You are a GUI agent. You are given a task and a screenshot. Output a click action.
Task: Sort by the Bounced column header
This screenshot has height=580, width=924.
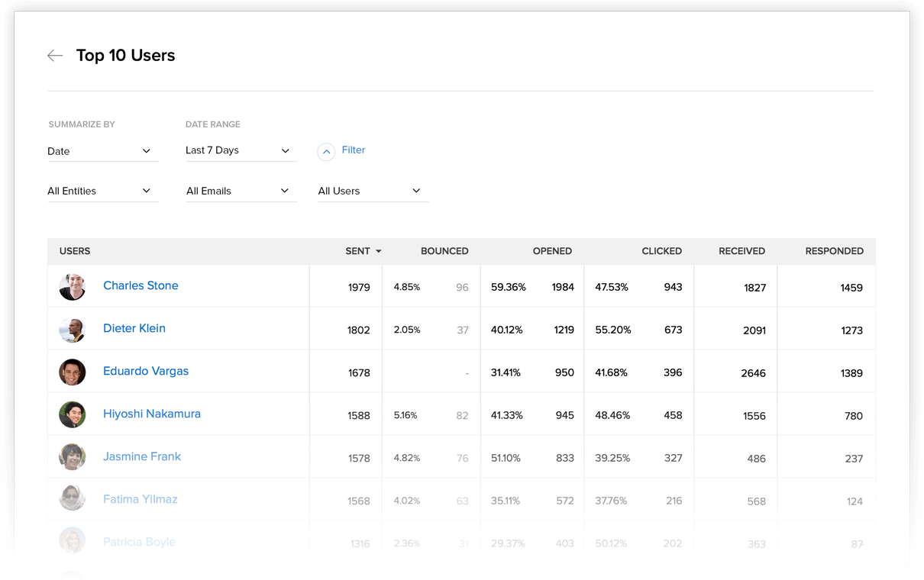[x=444, y=251]
